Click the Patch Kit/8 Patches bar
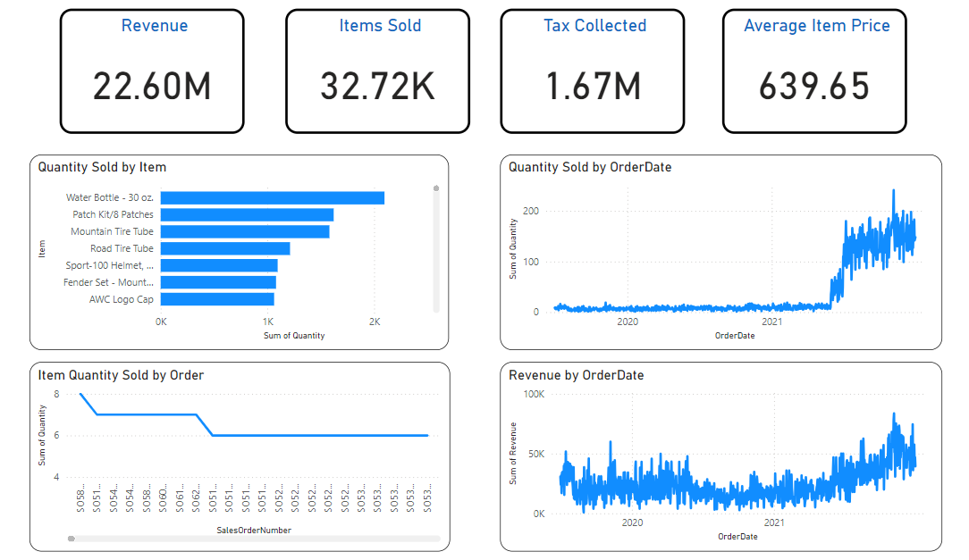This screenshot has width=969, height=560. coord(246,214)
